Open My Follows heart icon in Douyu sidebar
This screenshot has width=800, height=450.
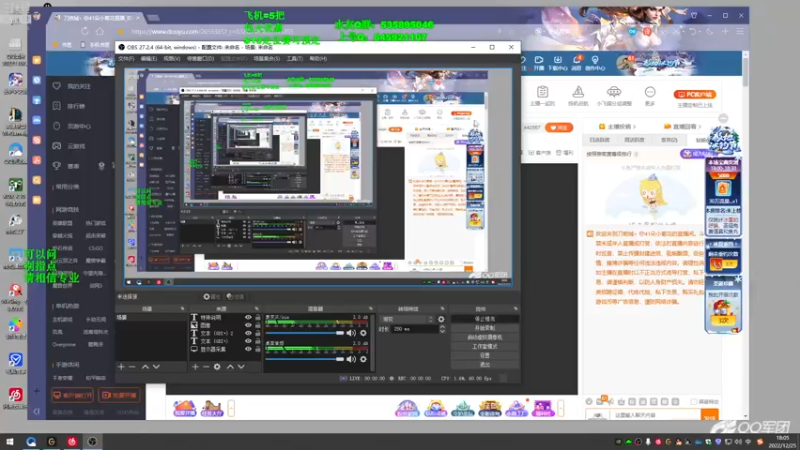coord(57,86)
